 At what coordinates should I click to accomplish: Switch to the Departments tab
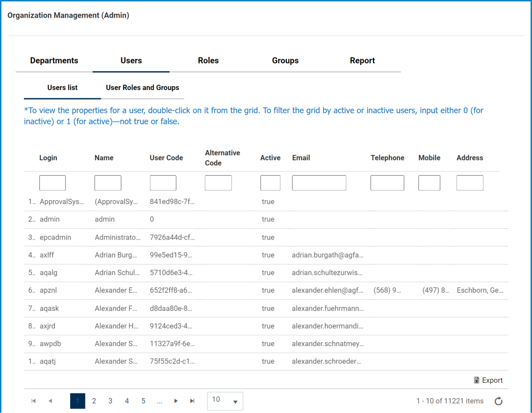click(54, 61)
